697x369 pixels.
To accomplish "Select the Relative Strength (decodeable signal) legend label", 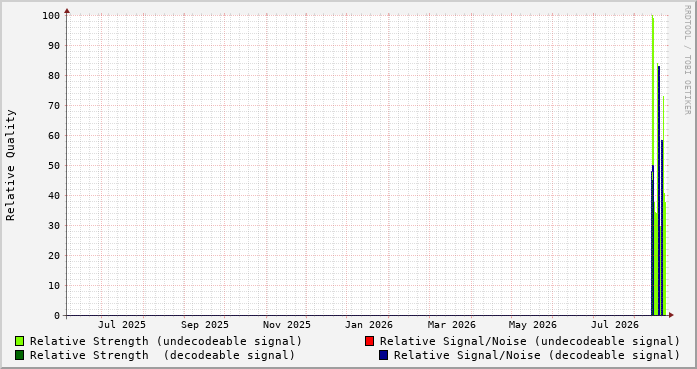I will 162,355.
